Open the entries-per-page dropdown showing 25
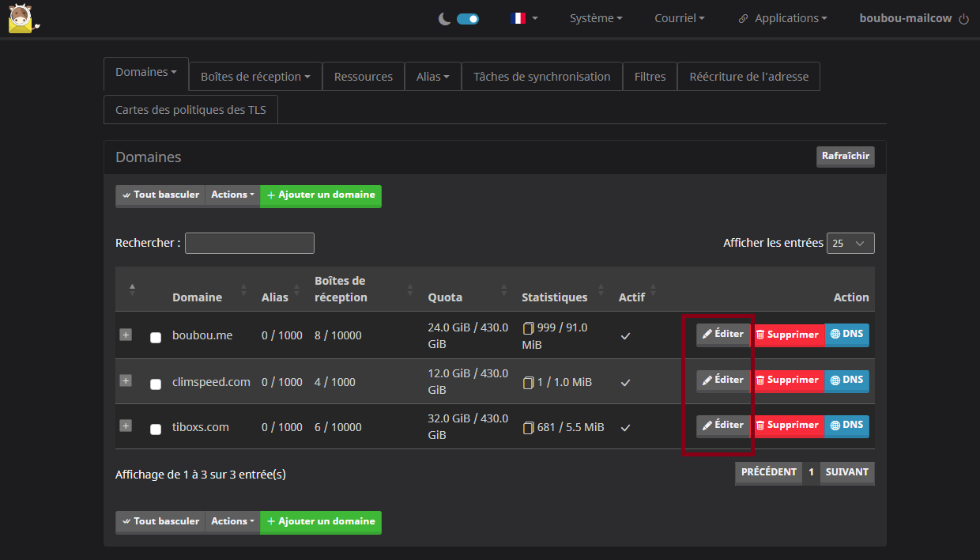The width and height of the screenshot is (980, 560). (x=850, y=244)
